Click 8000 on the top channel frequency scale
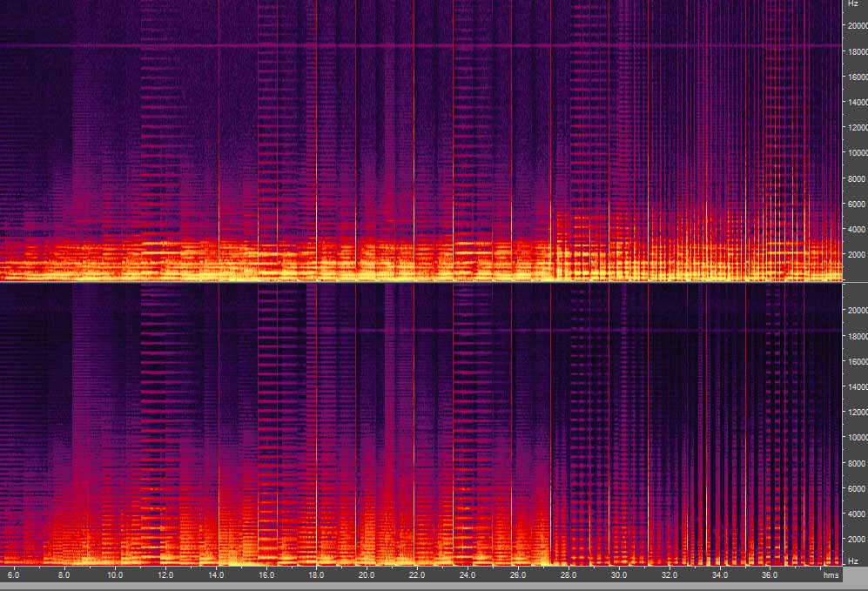Screen dimensions: 868x591 [x=858, y=178]
